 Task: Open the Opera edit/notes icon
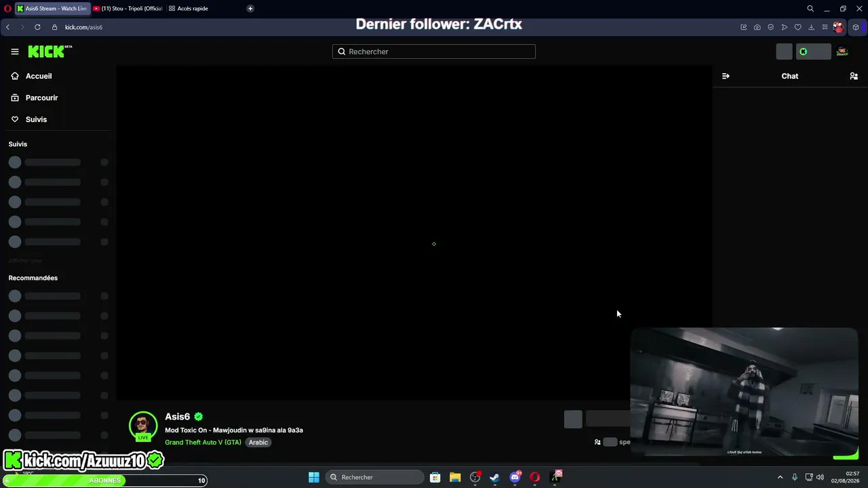(744, 27)
